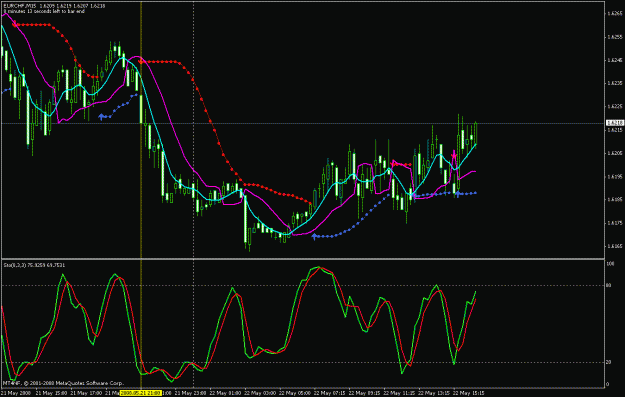The height and width of the screenshot is (397, 625).
Task: Click the 20 level label on stochastic scale
Action: 609,362
